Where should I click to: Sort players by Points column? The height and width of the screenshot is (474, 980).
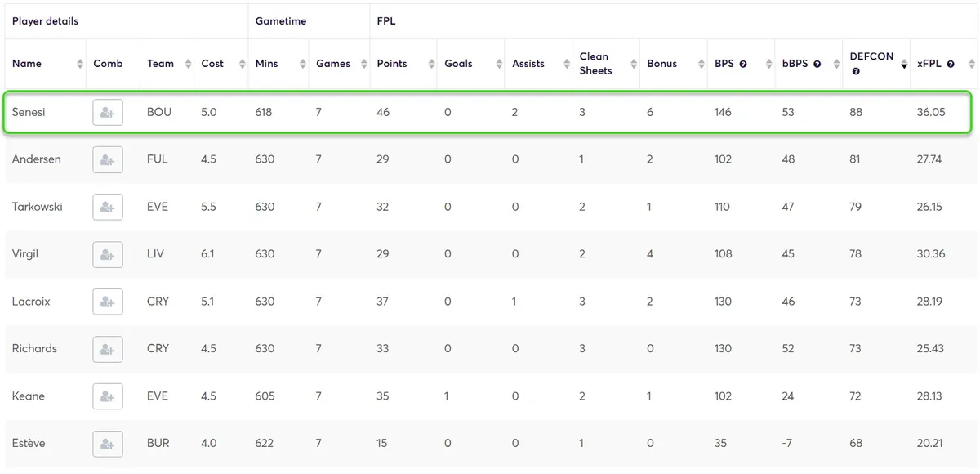click(x=392, y=64)
